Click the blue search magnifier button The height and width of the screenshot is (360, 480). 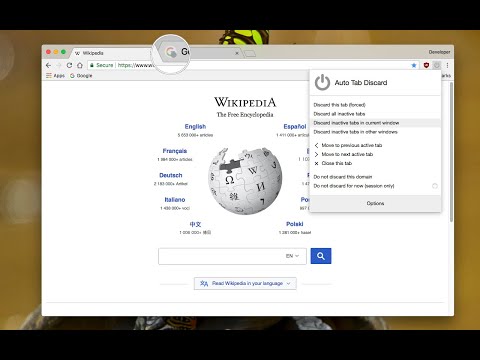coord(321,256)
